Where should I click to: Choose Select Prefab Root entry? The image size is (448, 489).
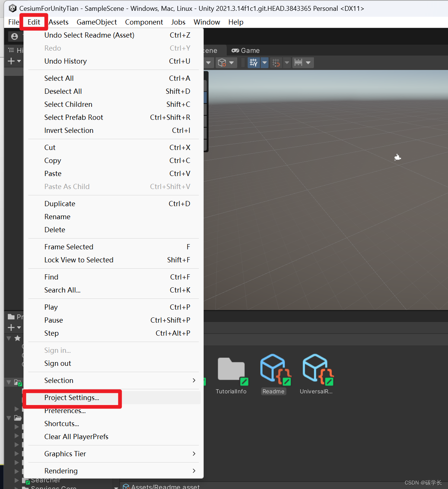tap(114, 117)
